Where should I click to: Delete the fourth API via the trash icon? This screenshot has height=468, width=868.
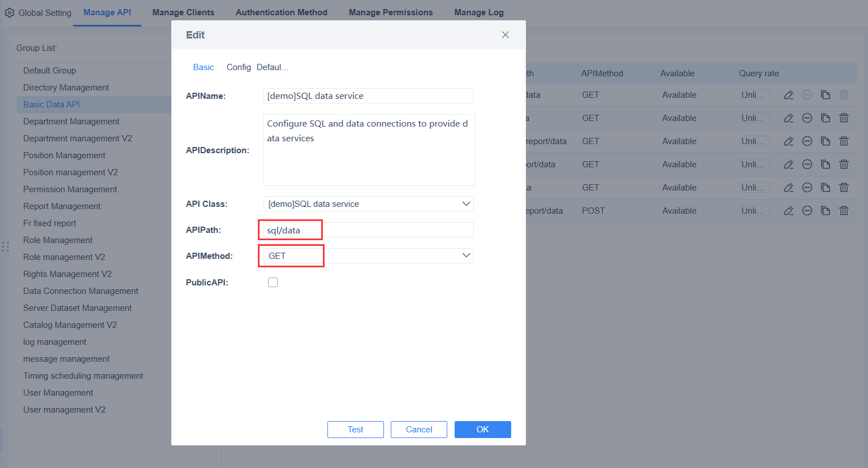(844, 164)
